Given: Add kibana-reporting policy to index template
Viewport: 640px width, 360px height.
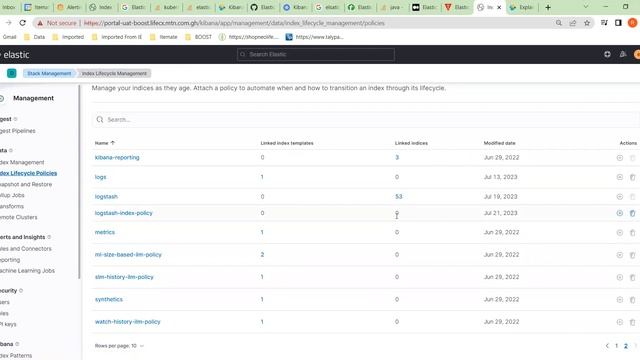Looking at the screenshot, I should (x=620, y=158).
